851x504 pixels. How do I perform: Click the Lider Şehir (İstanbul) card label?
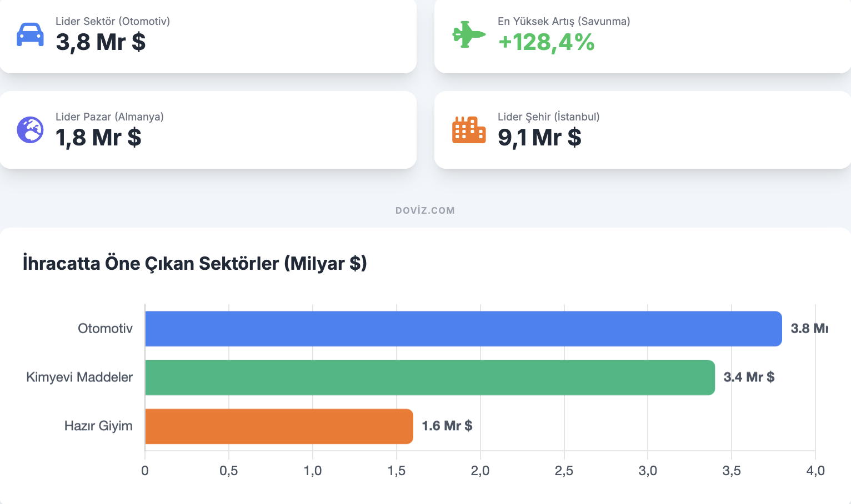click(548, 117)
